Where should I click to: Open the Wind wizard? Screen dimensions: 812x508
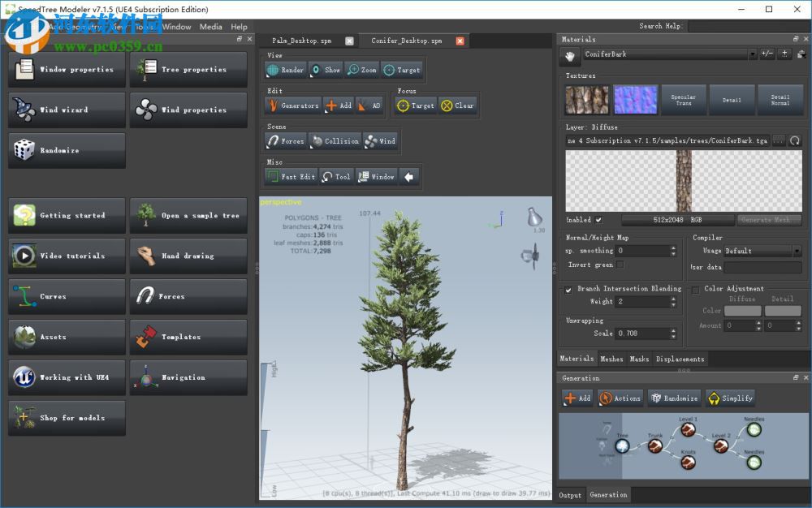(x=66, y=110)
